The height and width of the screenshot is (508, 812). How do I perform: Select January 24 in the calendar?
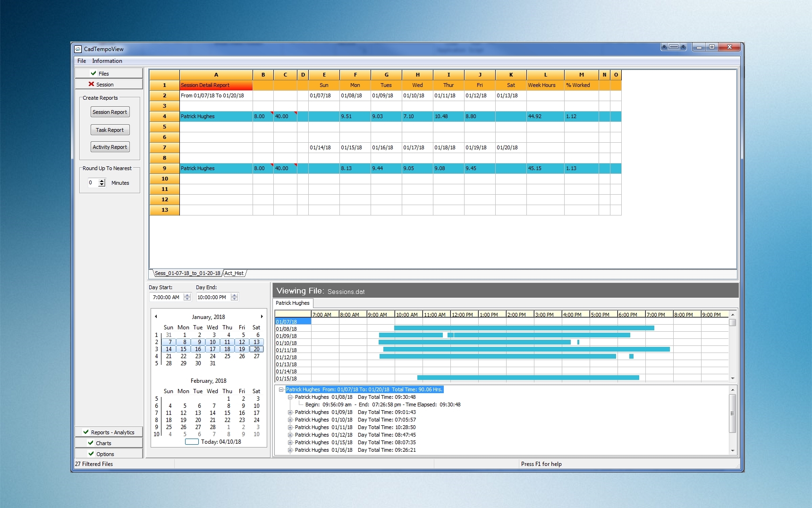click(212, 356)
